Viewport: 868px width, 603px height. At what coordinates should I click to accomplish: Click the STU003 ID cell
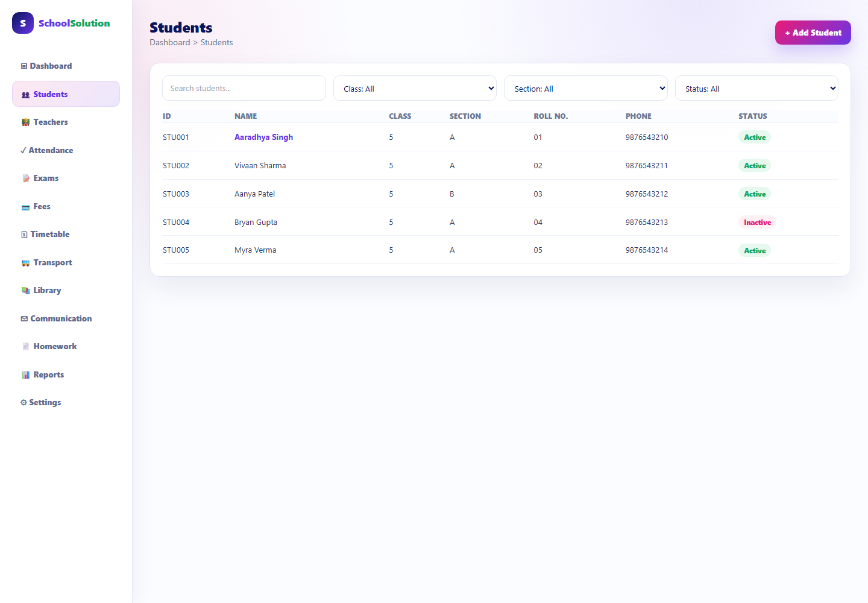pyautogui.click(x=176, y=194)
